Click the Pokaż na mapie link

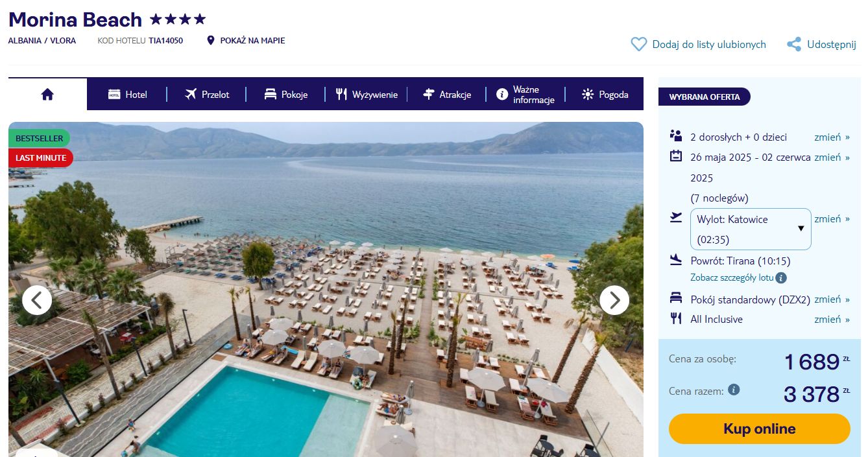pos(252,41)
